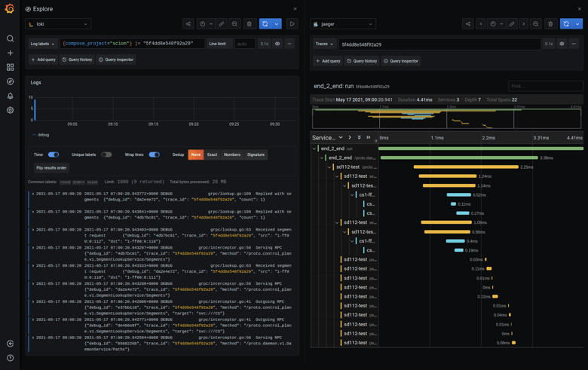588x370 pixels.
Task: Open the Help question mark icon
Action: 10,358
